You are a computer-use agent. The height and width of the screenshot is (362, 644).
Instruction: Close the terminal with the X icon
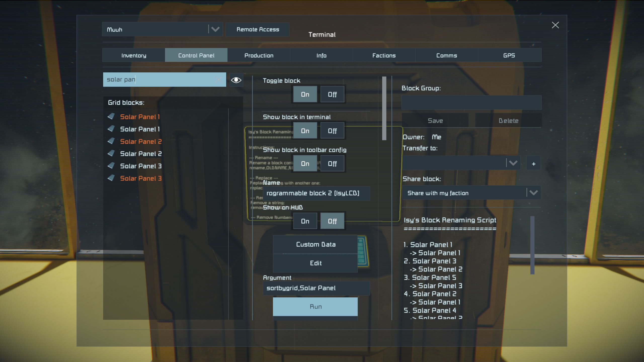coord(555,25)
